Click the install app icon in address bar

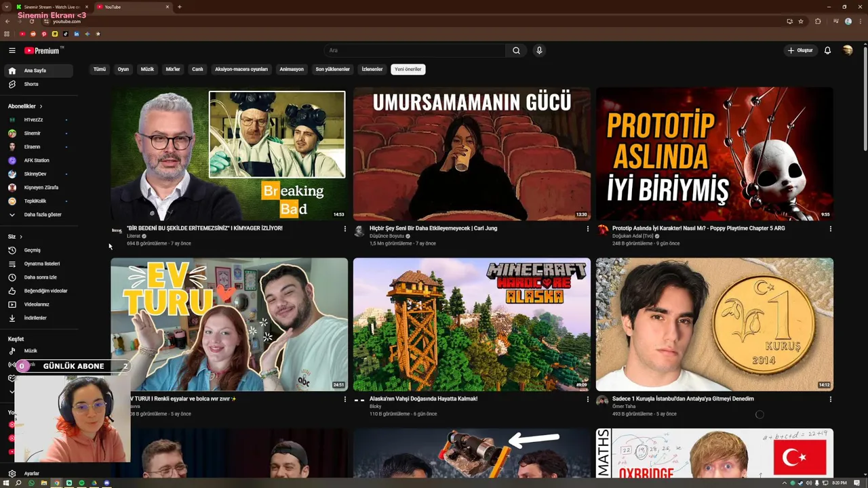click(789, 21)
